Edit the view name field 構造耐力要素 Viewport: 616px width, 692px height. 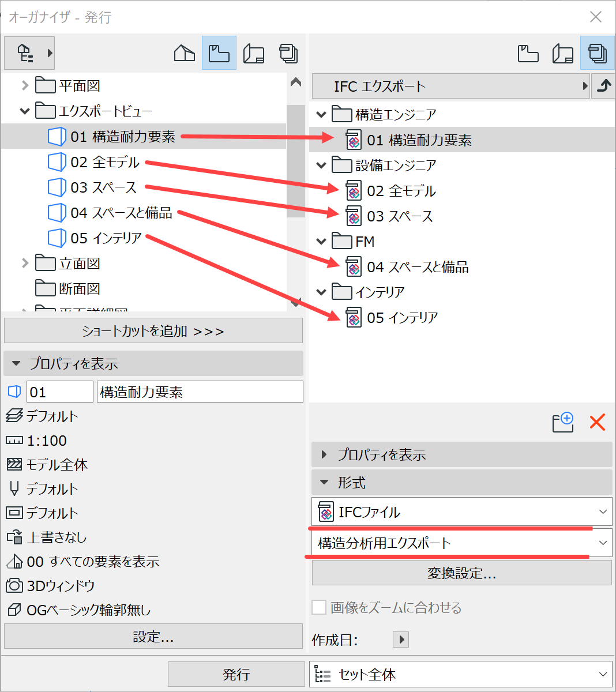click(x=200, y=392)
